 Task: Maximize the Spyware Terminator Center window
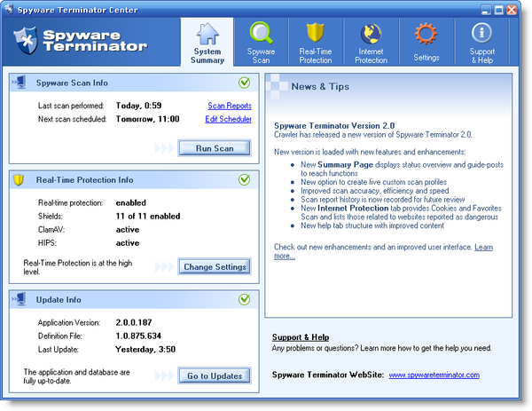pyautogui.click(x=498, y=10)
